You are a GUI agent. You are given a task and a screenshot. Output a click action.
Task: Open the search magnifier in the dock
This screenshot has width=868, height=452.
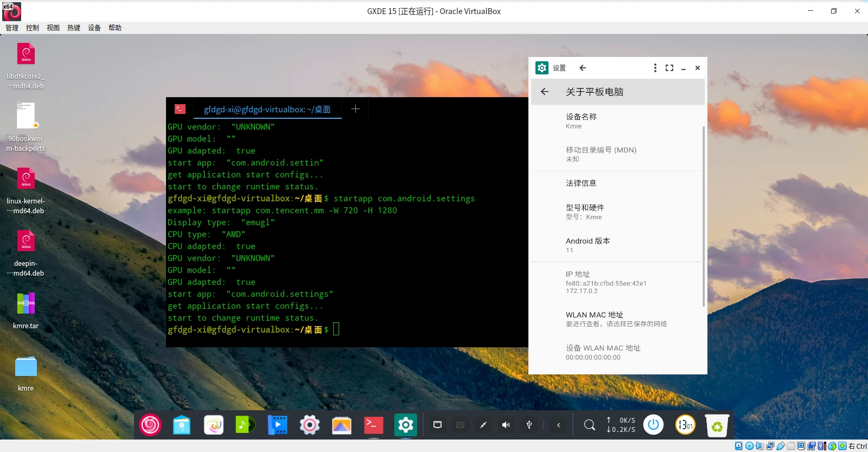[x=589, y=425]
